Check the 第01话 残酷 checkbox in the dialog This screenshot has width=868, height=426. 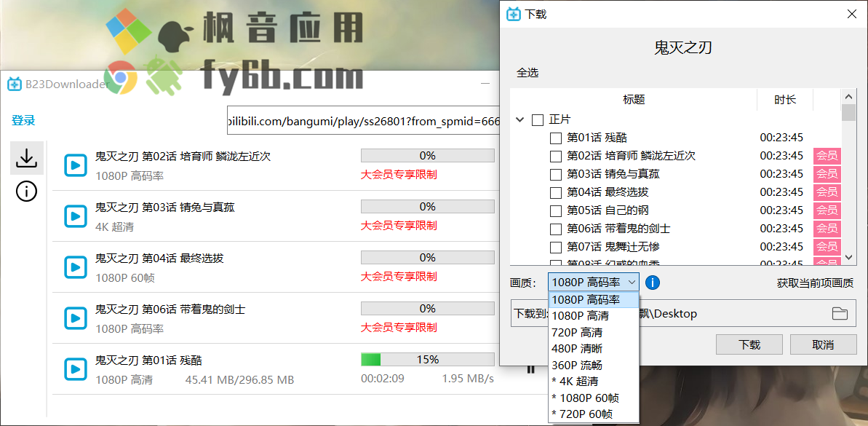click(555, 138)
